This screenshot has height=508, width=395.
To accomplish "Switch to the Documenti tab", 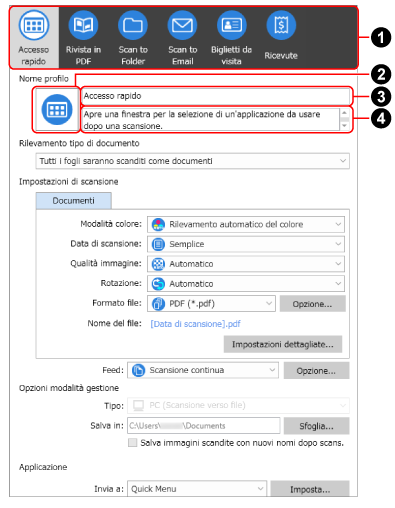I will coord(73,201).
